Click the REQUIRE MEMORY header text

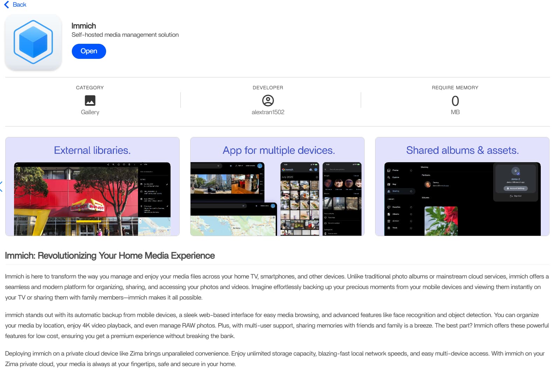[455, 88]
